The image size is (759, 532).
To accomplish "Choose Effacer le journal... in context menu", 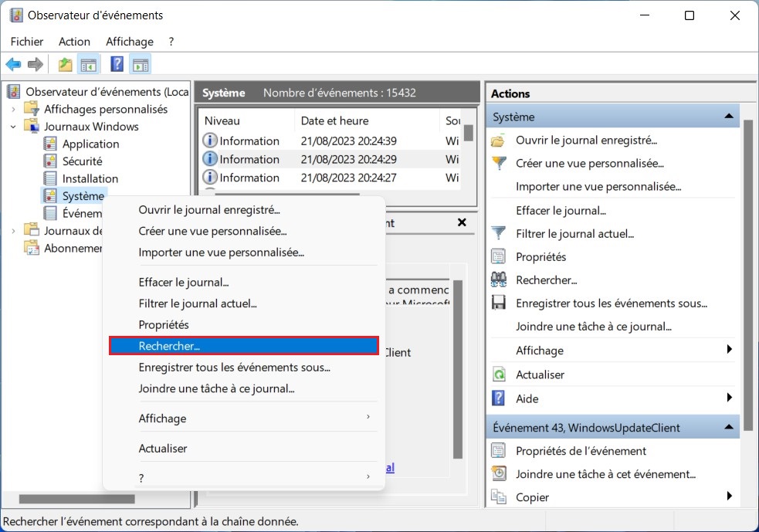I will pos(184,283).
